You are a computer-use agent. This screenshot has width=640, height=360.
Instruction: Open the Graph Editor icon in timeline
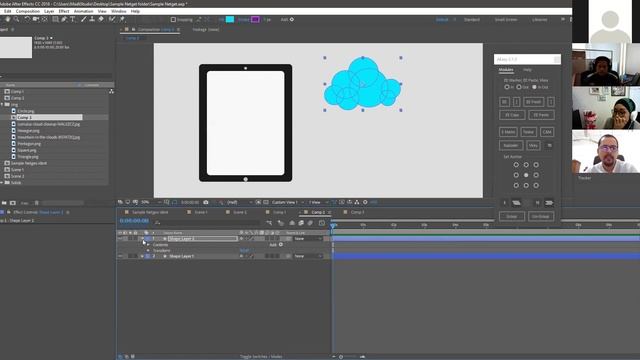(322, 223)
